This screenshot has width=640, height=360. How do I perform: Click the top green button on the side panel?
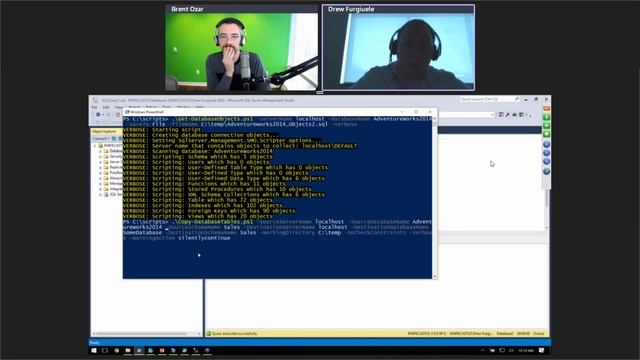click(546, 117)
